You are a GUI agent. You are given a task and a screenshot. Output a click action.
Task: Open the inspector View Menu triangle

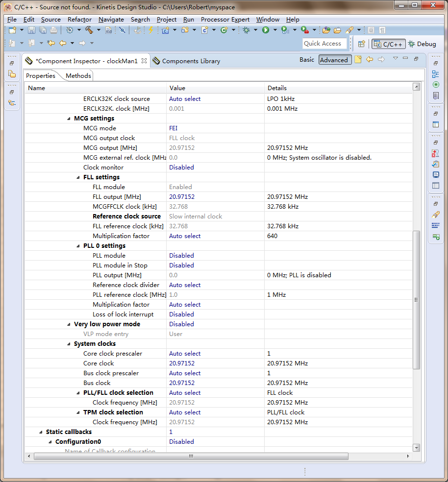[396, 58]
